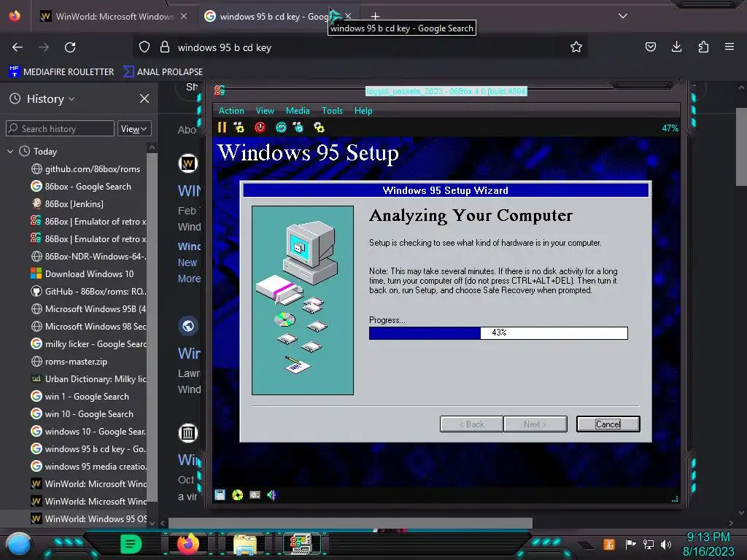
Task: Open green notes app on taskbar
Action: click(x=131, y=544)
